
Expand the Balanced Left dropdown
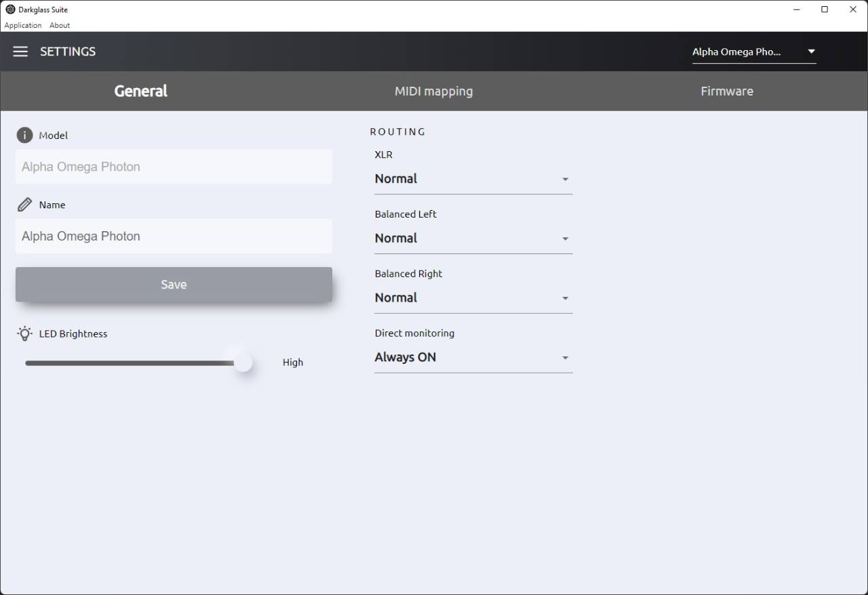pyautogui.click(x=473, y=239)
